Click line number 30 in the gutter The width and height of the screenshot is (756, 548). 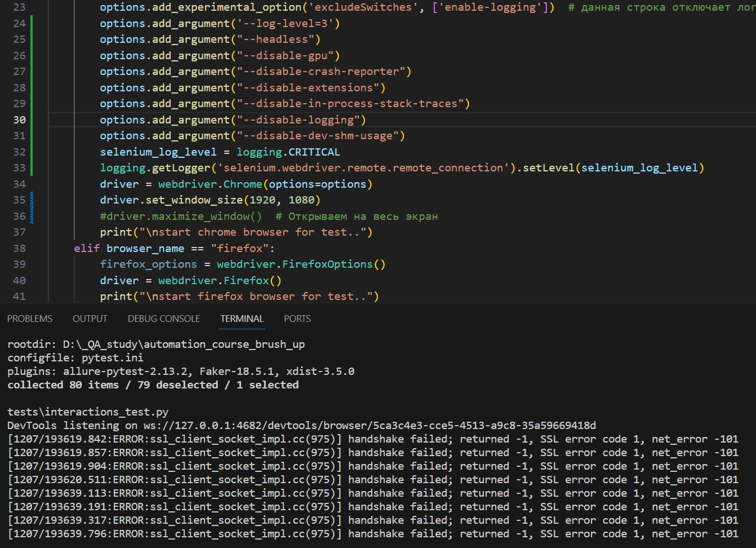pyautogui.click(x=20, y=120)
